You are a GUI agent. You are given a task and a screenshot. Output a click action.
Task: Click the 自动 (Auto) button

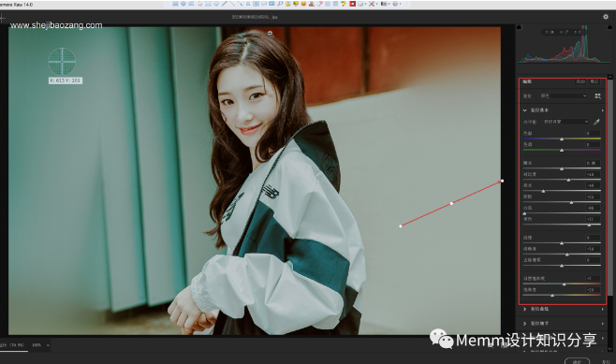coord(580,81)
